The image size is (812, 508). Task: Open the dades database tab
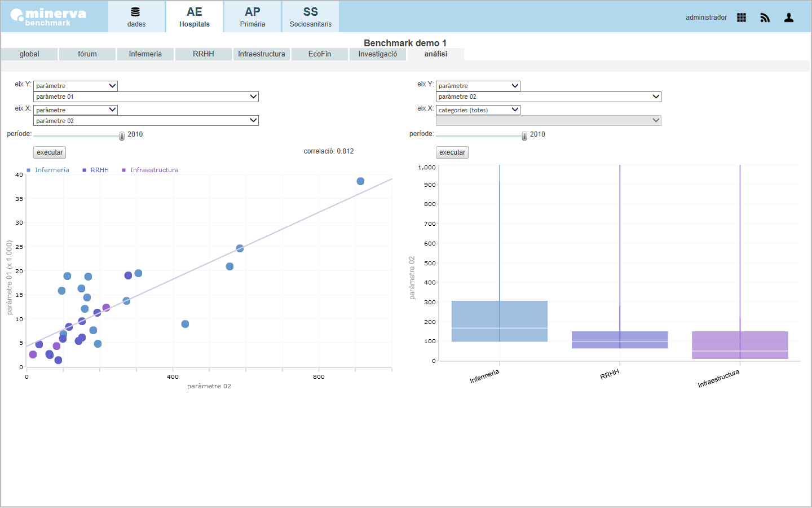(136, 16)
